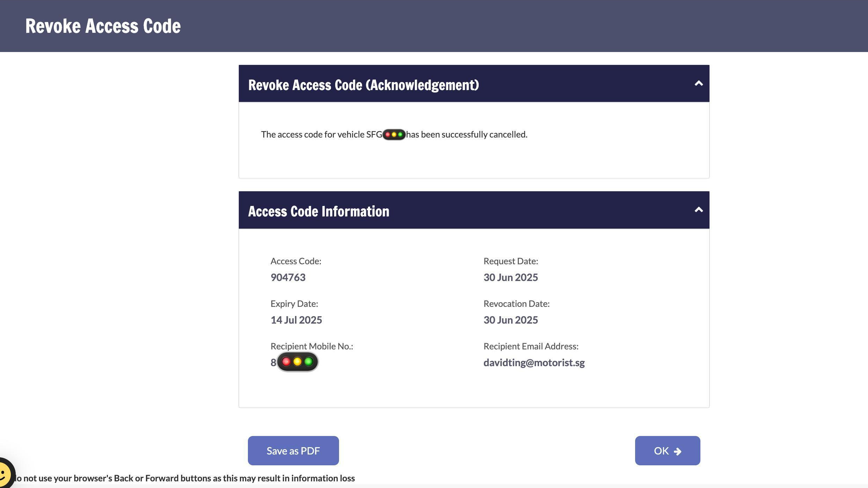Click the Expiry Date value 14 Jul 2025
868x488 pixels.
point(296,320)
